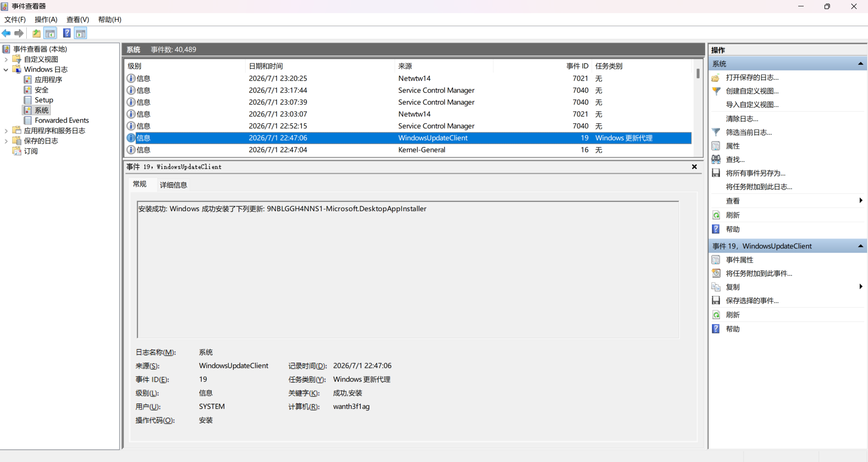Image resolution: width=868 pixels, height=462 pixels.
Task: Sort by 级别 column header
Action: tap(185, 66)
